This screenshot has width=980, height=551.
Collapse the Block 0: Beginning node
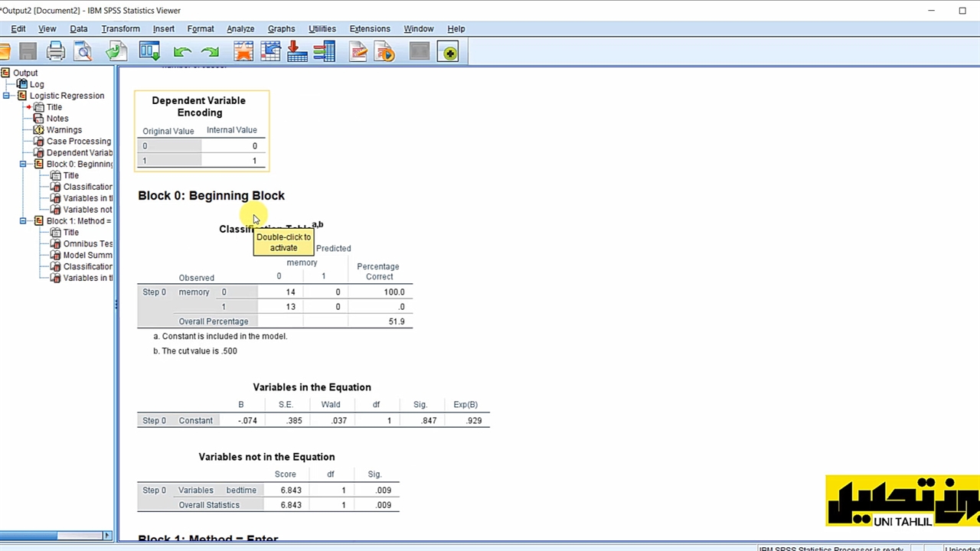[x=23, y=164]
